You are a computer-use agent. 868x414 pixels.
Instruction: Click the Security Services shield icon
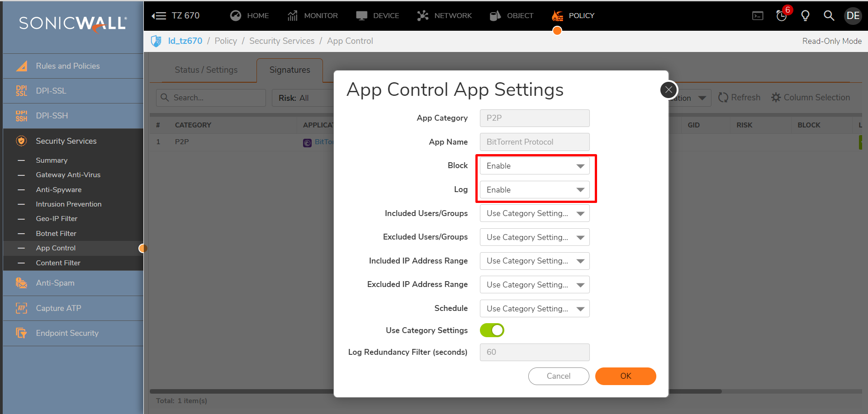[21, 141]
